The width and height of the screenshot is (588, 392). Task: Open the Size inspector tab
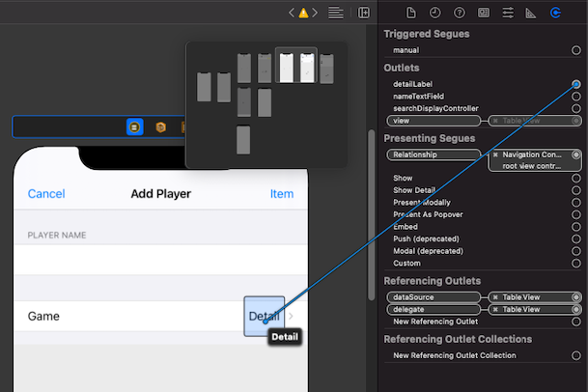pyautogui.click(x=531, y=14)
